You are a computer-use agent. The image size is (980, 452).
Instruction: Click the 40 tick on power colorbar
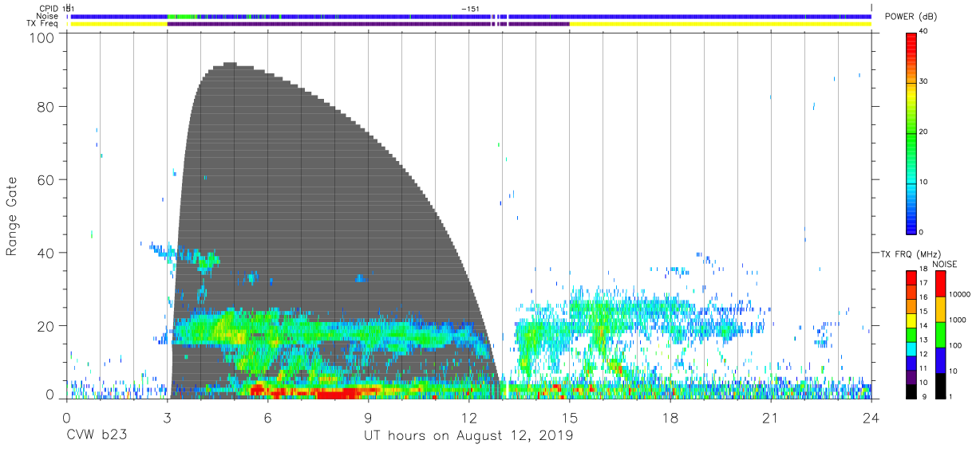[923, 31]
